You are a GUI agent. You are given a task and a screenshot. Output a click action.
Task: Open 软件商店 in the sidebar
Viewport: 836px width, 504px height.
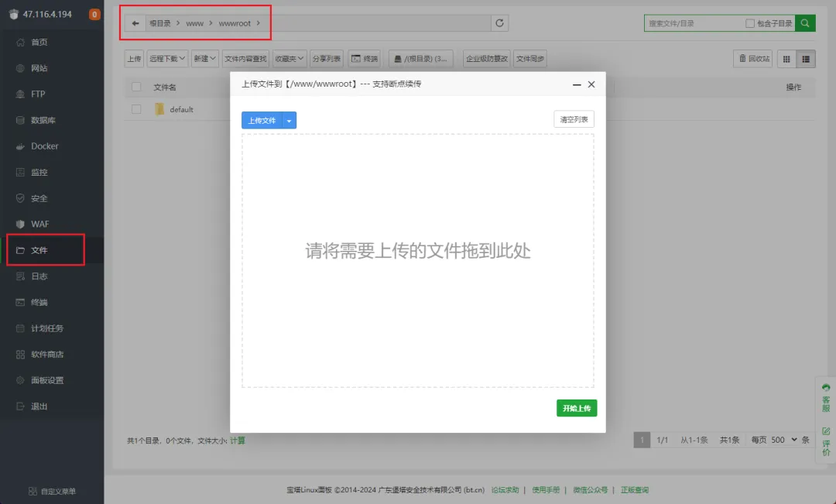[47, 354]
